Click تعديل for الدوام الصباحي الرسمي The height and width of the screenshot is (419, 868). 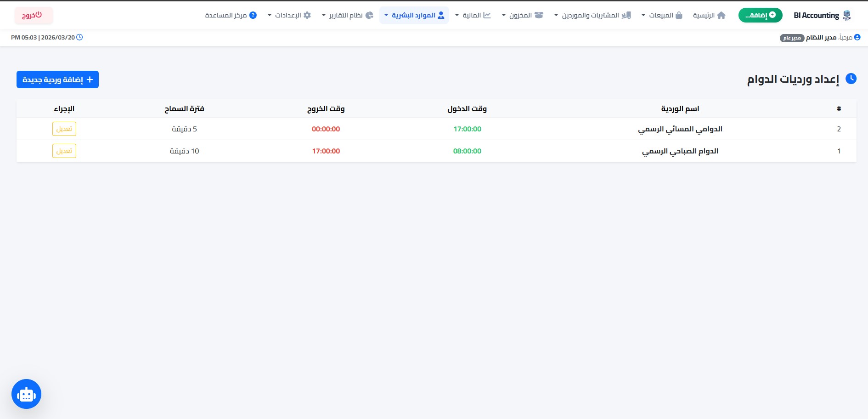(x=64, y=151)
